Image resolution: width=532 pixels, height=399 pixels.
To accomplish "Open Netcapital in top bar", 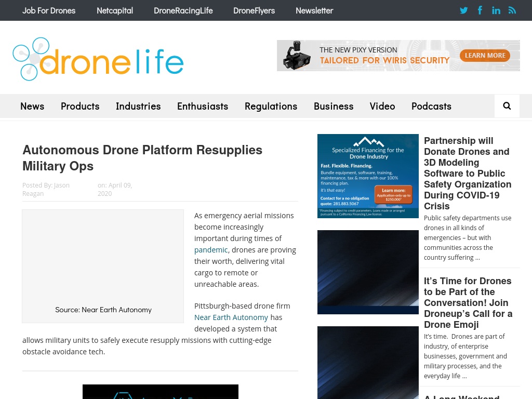I will click(115, 10).
